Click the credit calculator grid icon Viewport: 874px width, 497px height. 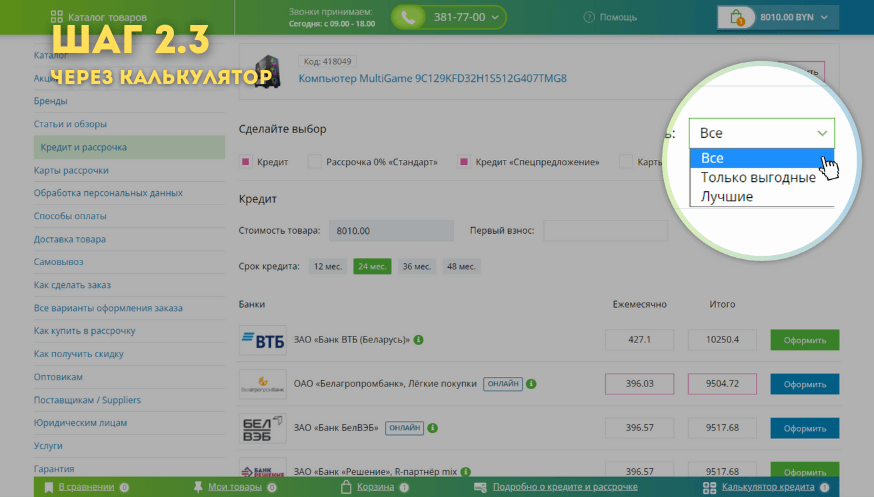709,488
